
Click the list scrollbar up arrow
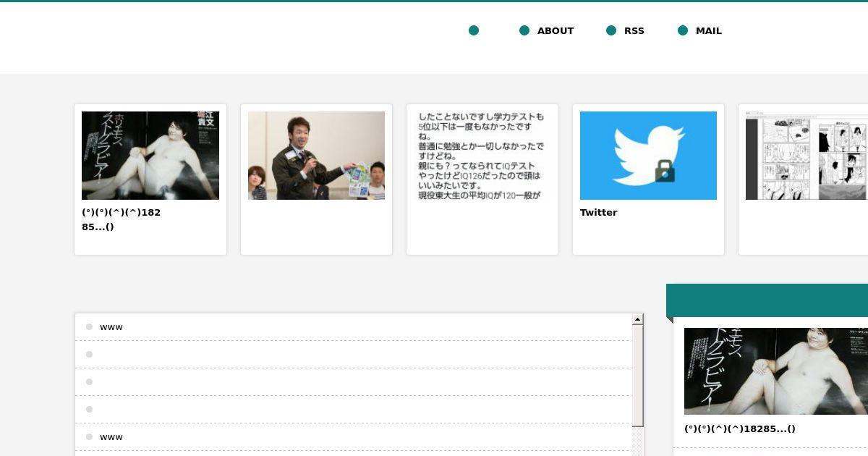click(638, 319)
